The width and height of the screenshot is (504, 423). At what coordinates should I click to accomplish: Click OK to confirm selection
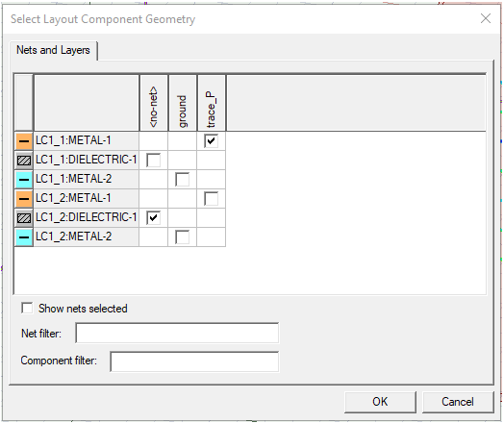(x=380, y=402)
